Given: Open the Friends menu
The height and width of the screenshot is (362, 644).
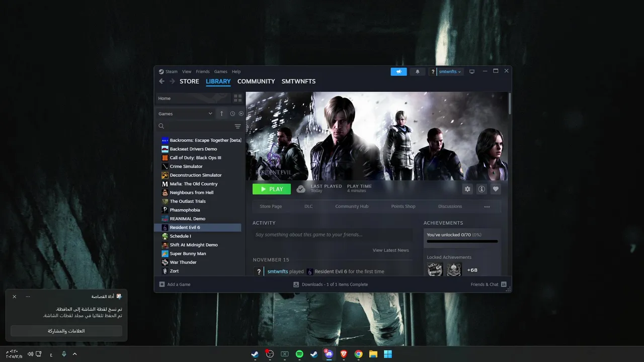Looking at the screenshot, I should [x=203, y=71].
